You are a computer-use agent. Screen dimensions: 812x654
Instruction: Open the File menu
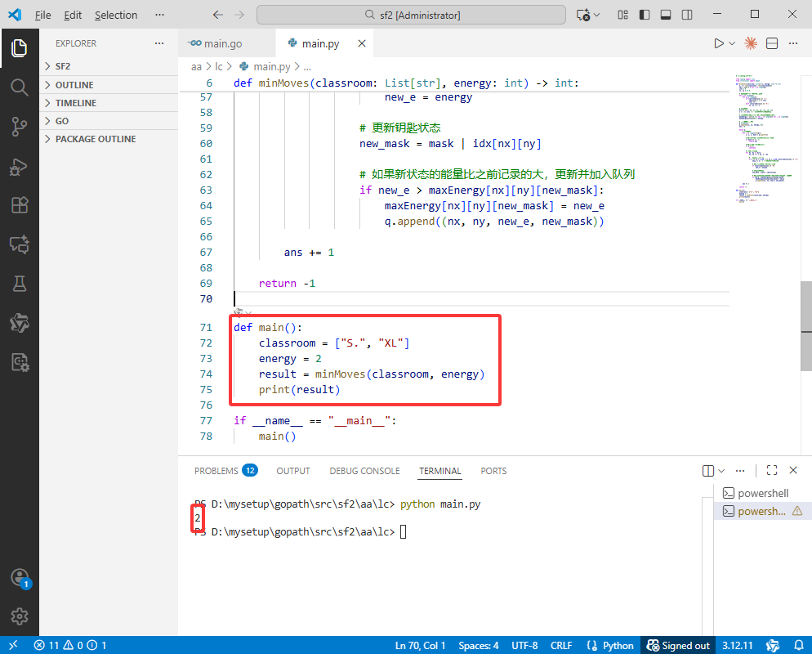pyautogui.click(x=43, y=15)
